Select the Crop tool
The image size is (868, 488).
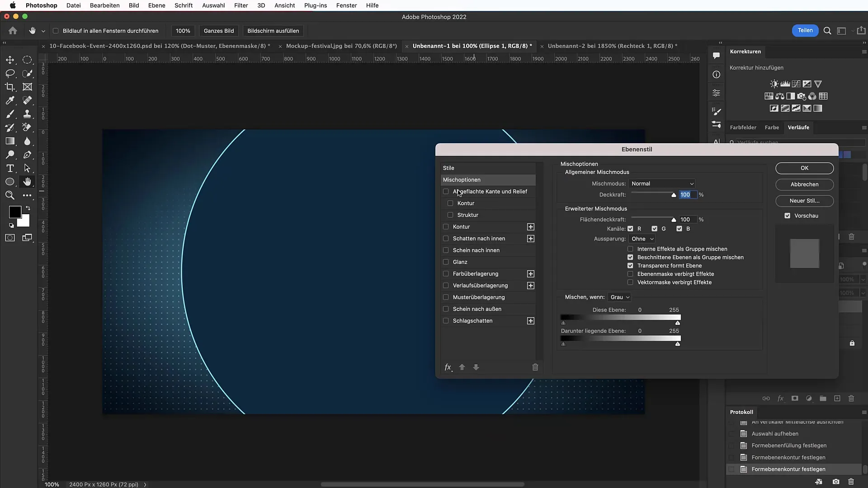tap(10, 87)
